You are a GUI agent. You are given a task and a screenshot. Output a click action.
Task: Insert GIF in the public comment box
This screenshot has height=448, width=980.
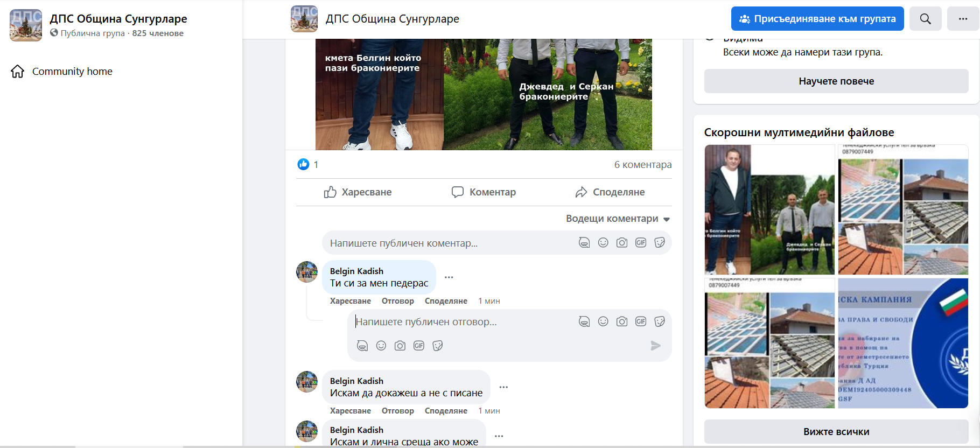click(641, 243)
